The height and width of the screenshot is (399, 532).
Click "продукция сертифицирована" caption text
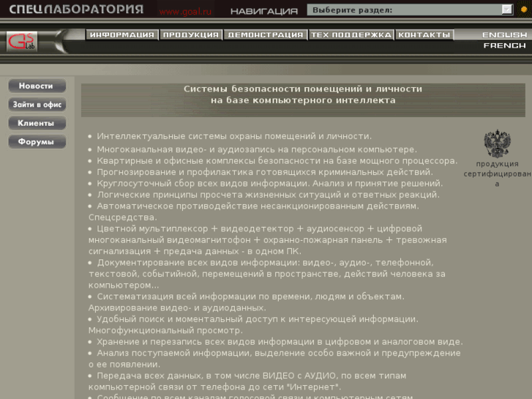497,174
